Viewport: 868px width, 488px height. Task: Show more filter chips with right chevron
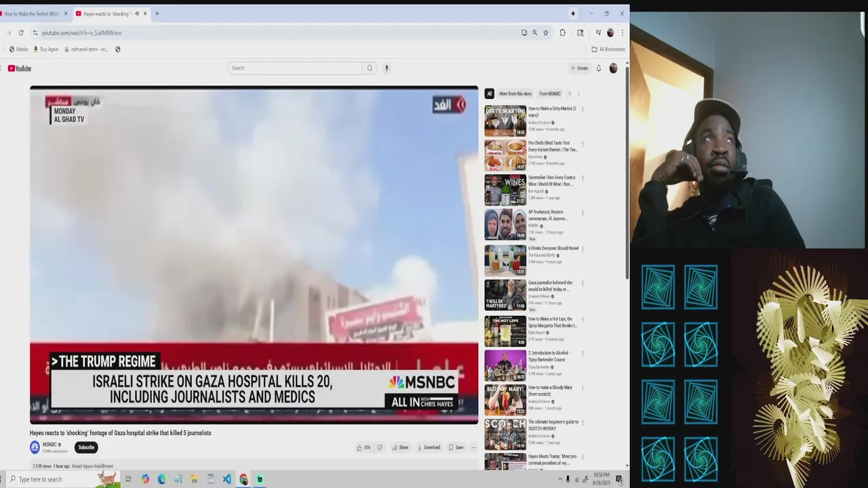coord(578,94)
